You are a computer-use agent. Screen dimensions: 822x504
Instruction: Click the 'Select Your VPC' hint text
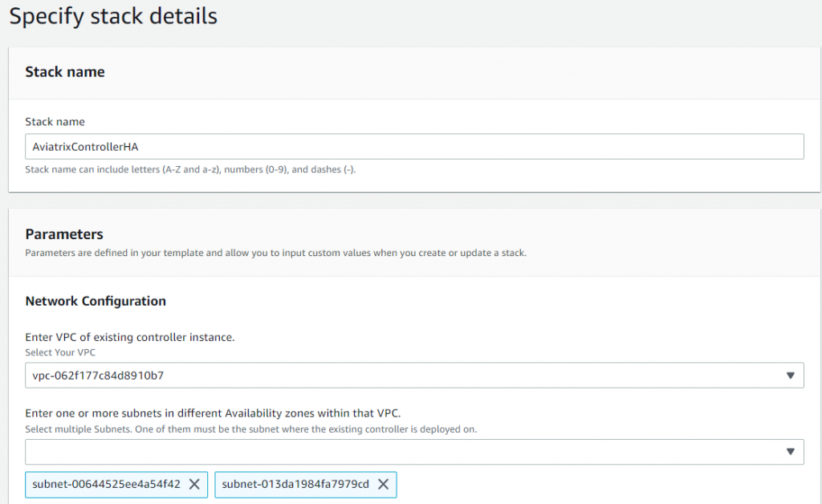tap(60, 352)
